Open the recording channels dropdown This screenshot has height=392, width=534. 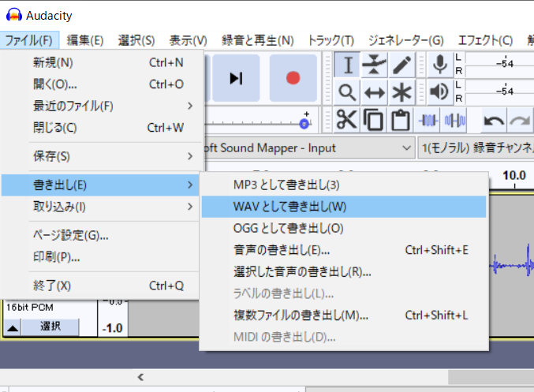(x=476, y=148)
